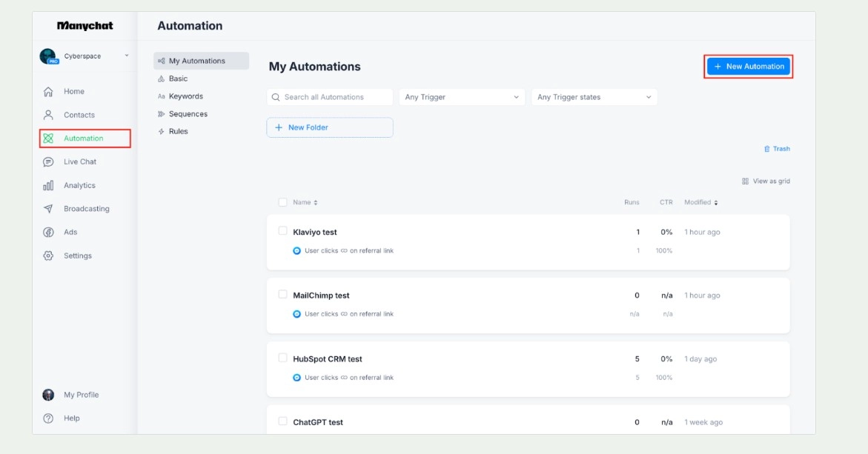Open Live Chat section
The image size is (868, 454).
click(80, 162)
